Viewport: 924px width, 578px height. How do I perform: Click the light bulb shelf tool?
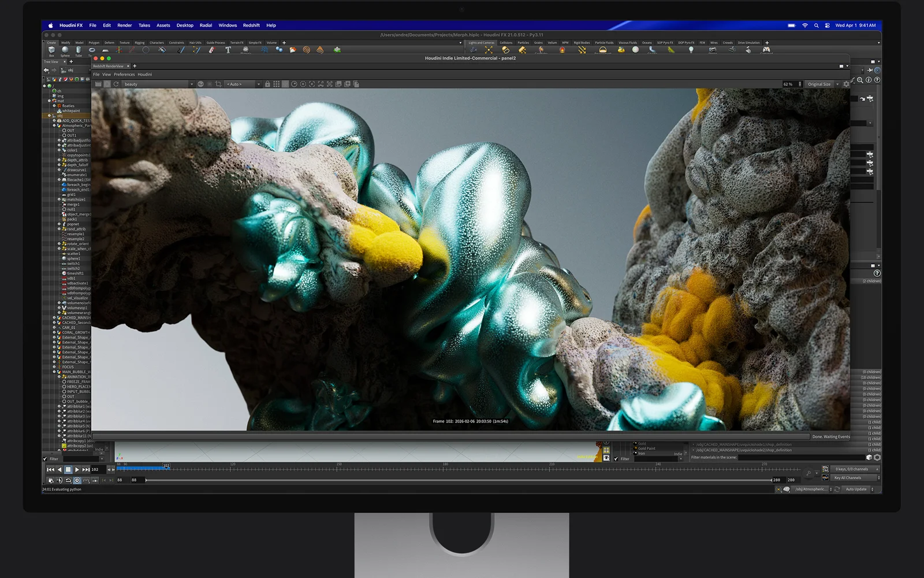click(691, 50)
